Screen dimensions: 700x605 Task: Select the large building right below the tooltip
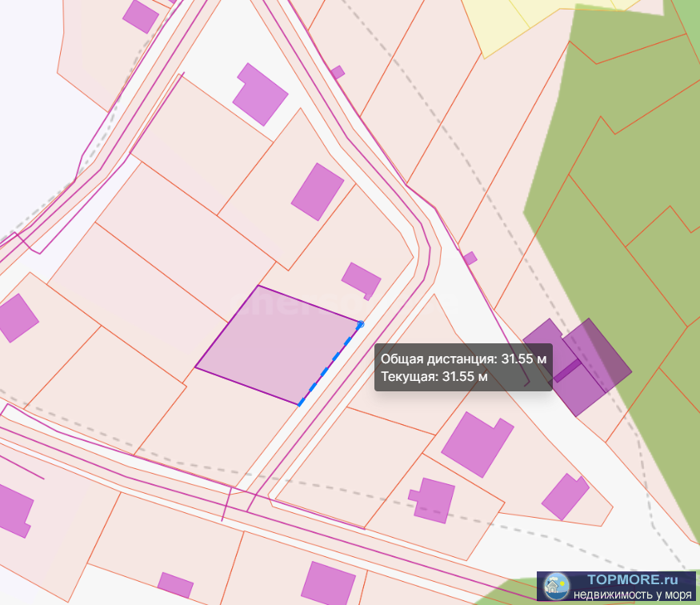coord(477,443)
